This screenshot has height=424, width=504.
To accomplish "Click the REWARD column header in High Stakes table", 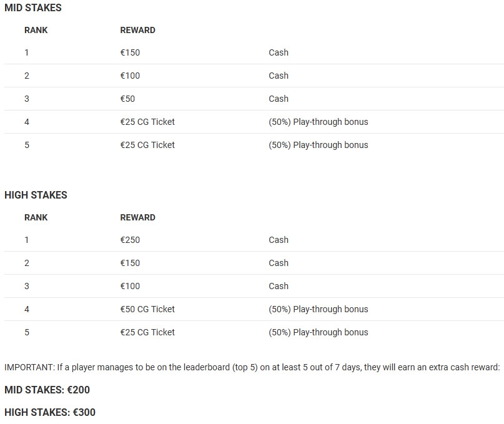I will coord(137,218).
